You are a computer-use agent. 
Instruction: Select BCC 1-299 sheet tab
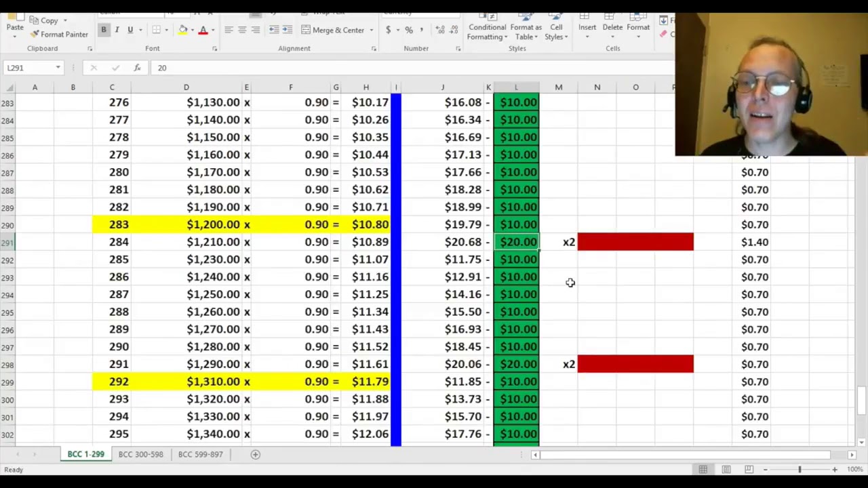(85, 454)
